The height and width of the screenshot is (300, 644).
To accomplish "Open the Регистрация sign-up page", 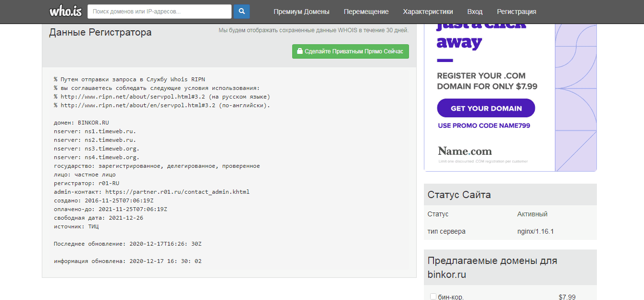I will coord(516,12).
